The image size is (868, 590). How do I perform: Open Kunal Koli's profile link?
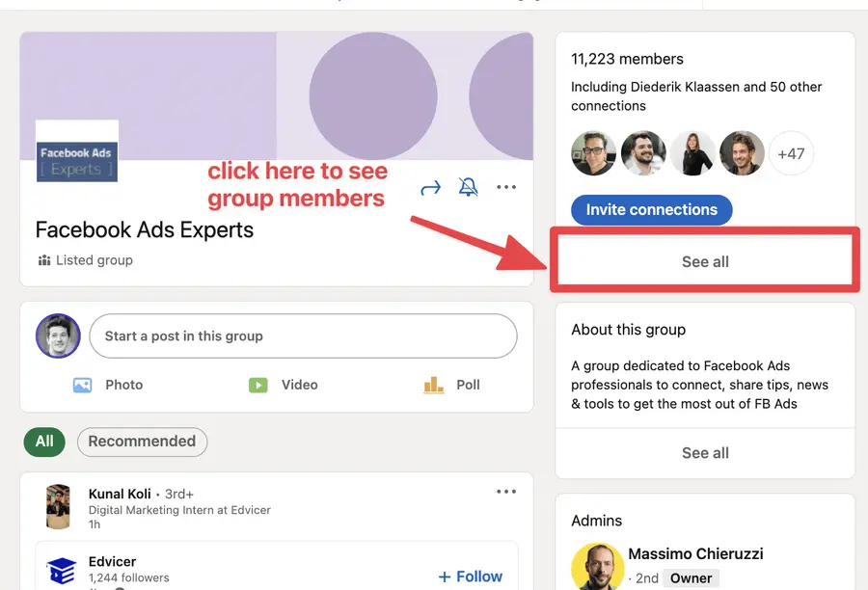coord(119,492)
